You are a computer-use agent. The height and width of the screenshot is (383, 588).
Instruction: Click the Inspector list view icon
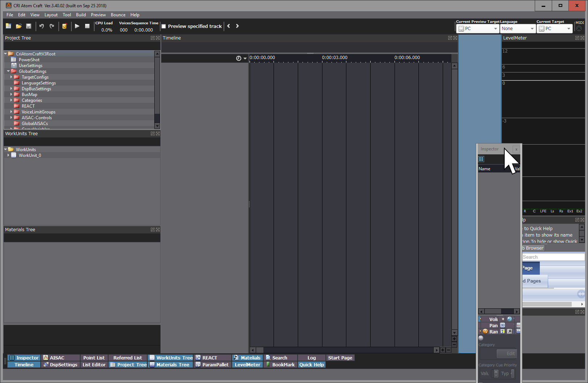481,159
